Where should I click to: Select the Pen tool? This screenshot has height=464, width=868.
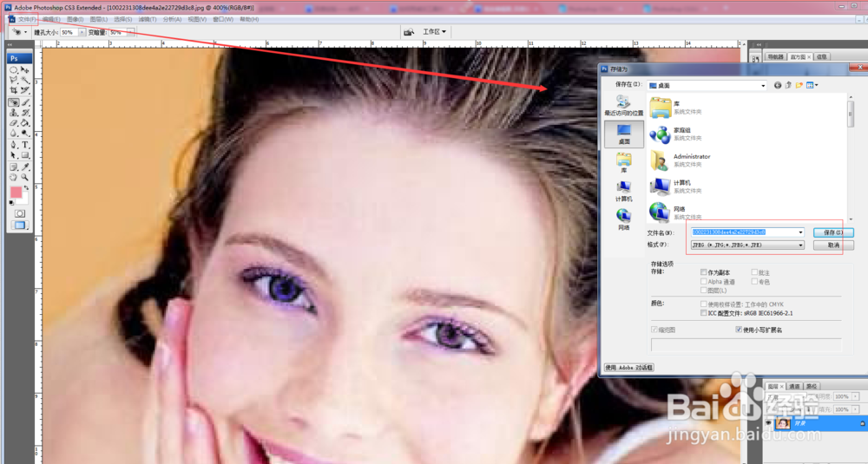pyautogui.click(x=14, y=145)
